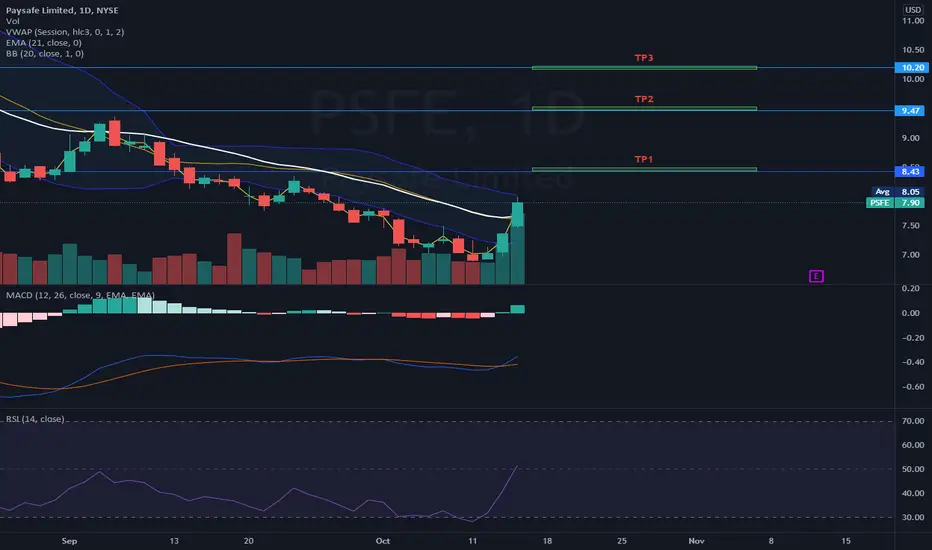Select the VWAP indicator legend
The width and height of the screenshot is (932, 550).
coord(65,32)
